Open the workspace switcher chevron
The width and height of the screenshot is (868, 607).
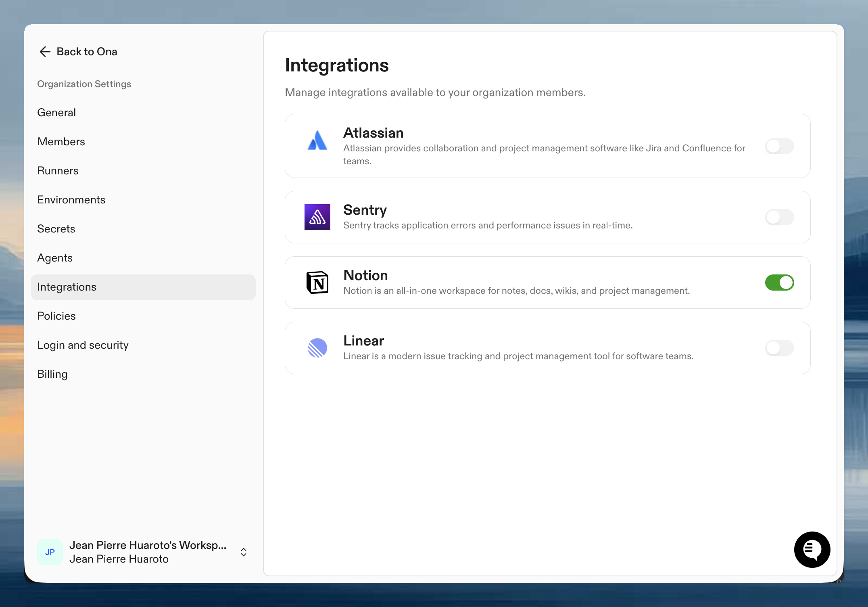[x=244, y=552]
